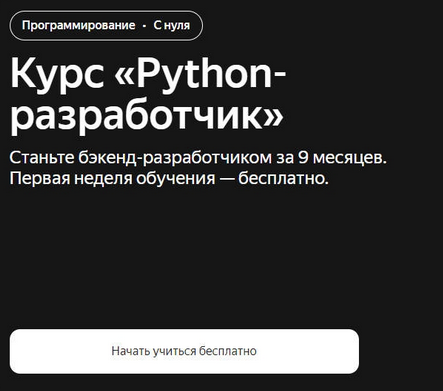Click the '9 месяцев' duration text
The width and height of the screenshot is (443, 391).
[x=342, y=158]
